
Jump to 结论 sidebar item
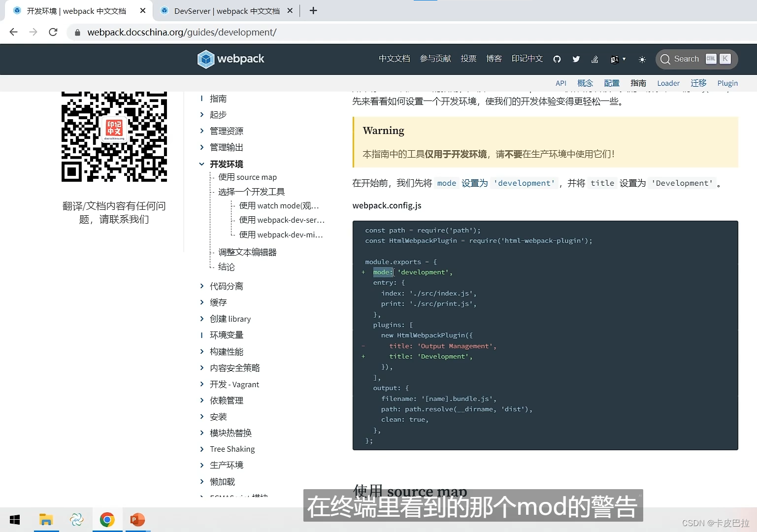click(227, 267)
